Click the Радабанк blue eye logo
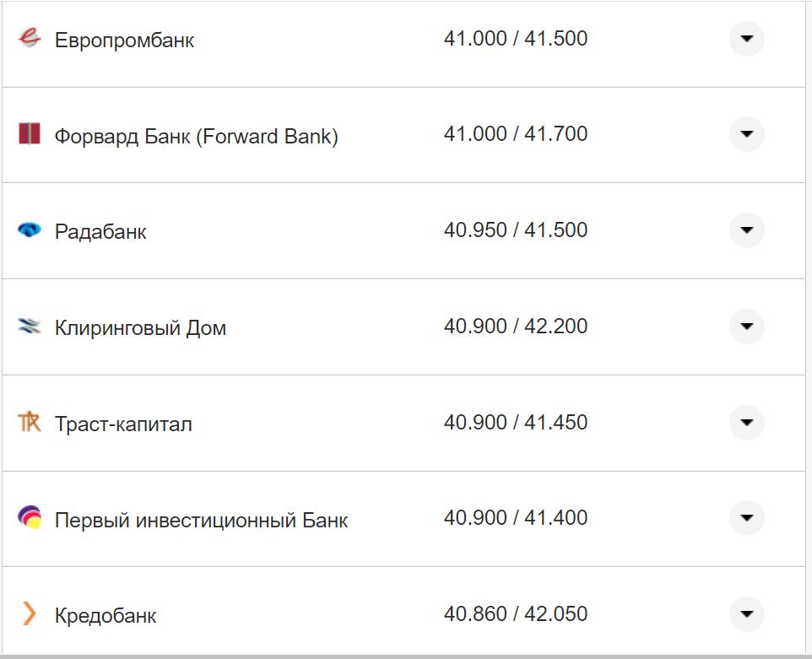Image resolution: width=812 pixels, height=659 pixels. pyautogui.click(x=29, y=229)
